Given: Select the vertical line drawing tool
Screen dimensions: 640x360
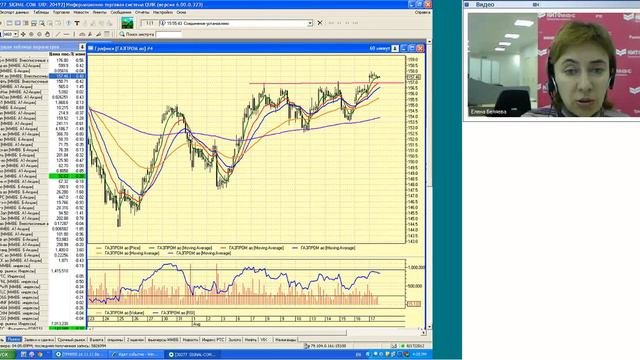Looking at the screenshot, I should [74, 34].
